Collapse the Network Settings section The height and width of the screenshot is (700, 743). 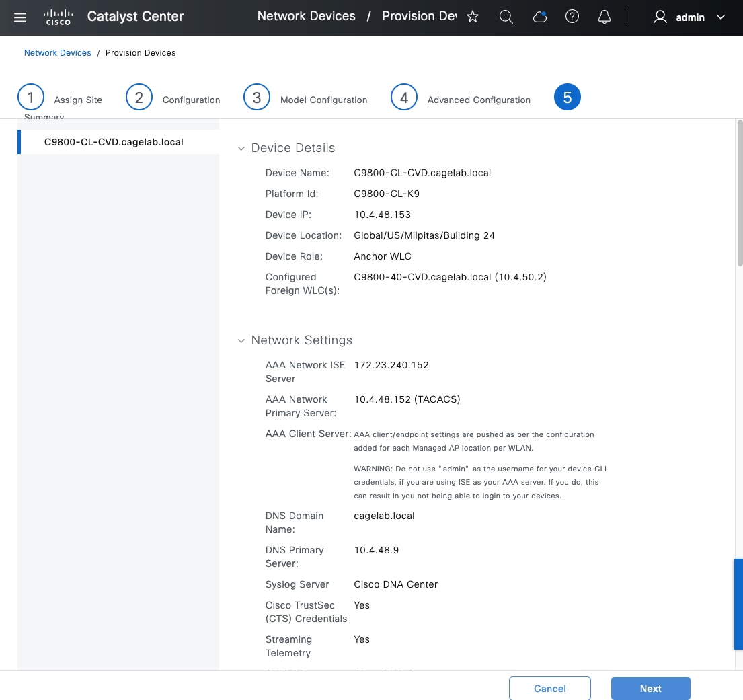[241, 341]
